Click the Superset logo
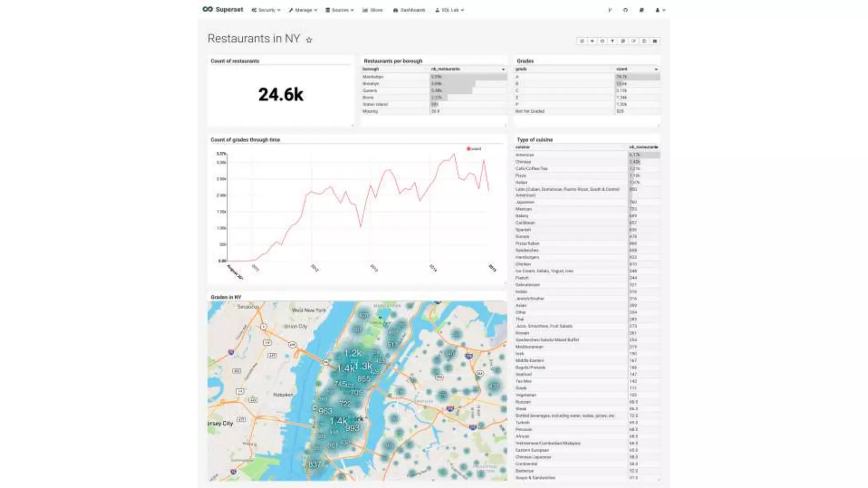This screenshot has height=488, width=868. pos(223,9)
